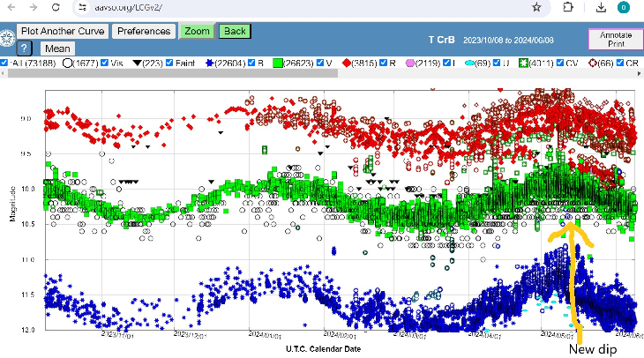Open site info icon in address bar
644x358 pixels.
(x=82, y=7)
